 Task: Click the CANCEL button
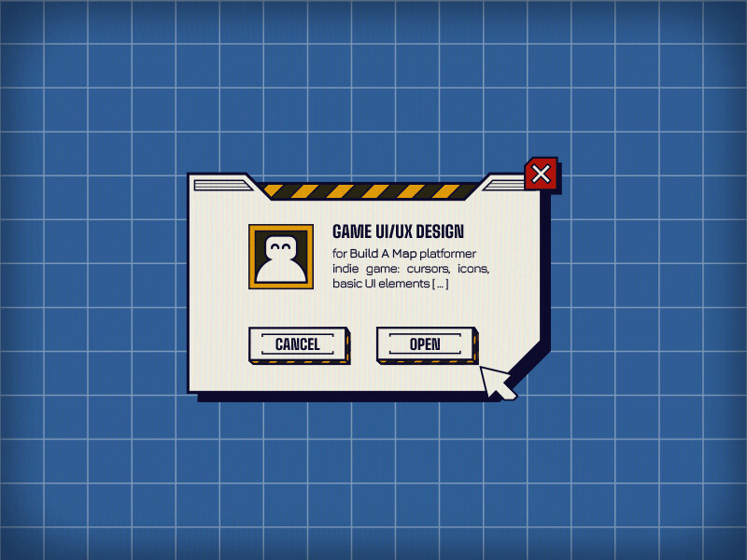click(x=299, y=345)
